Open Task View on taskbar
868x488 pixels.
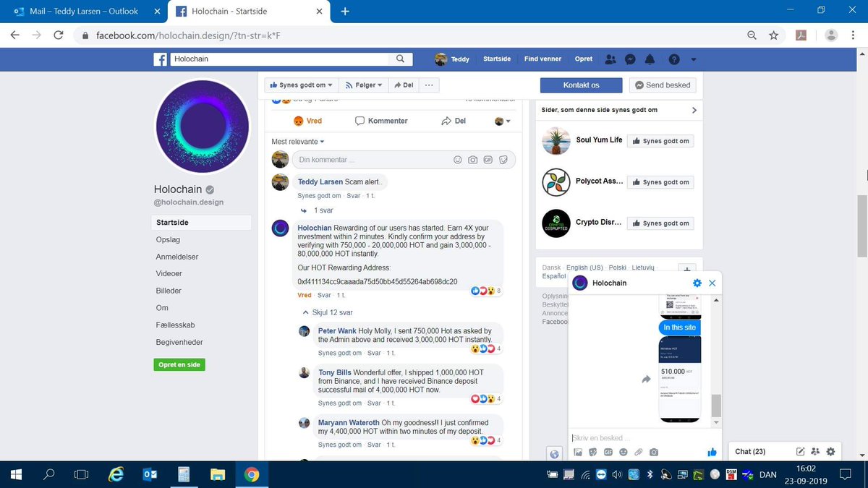[x=82, y=474]
